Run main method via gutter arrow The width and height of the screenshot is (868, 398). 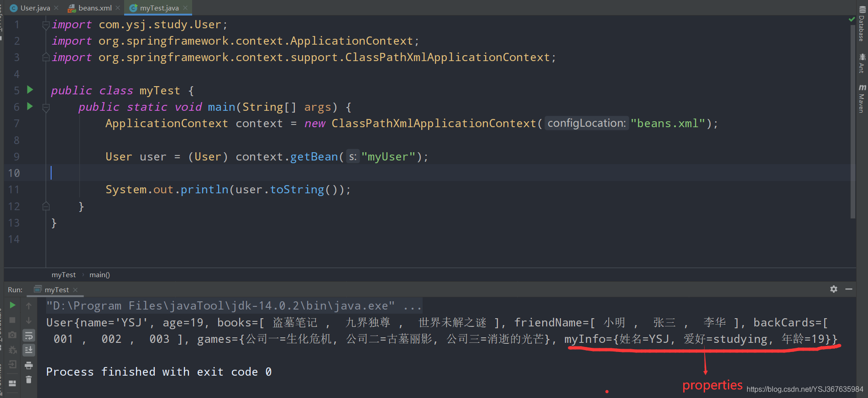point(30,106)
